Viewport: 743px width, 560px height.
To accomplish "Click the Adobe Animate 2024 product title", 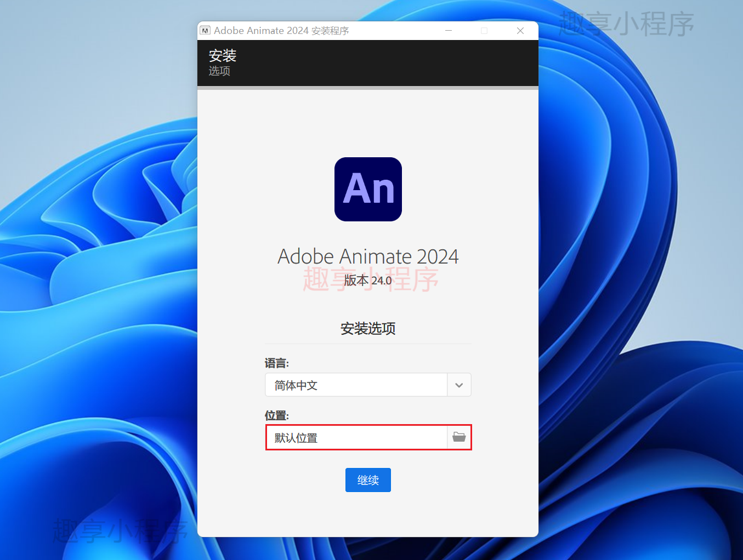I will tap(368, 256).
